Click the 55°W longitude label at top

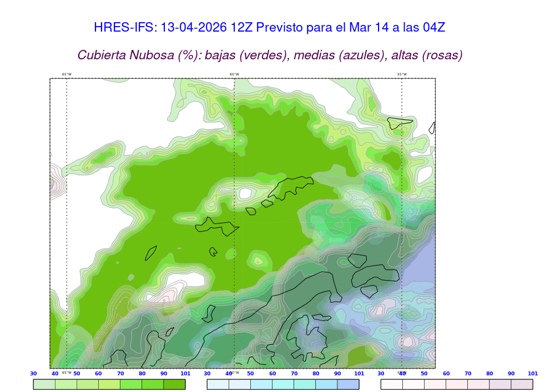(401, 74)
